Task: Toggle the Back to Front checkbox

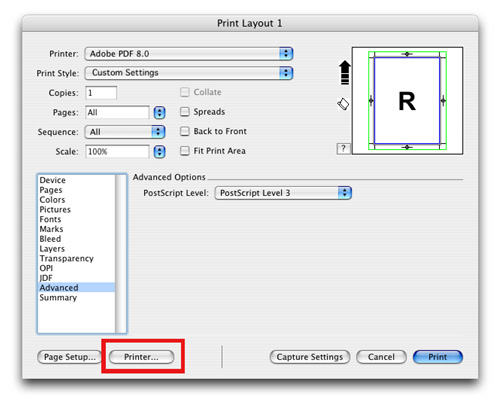Action: [185, 131]
